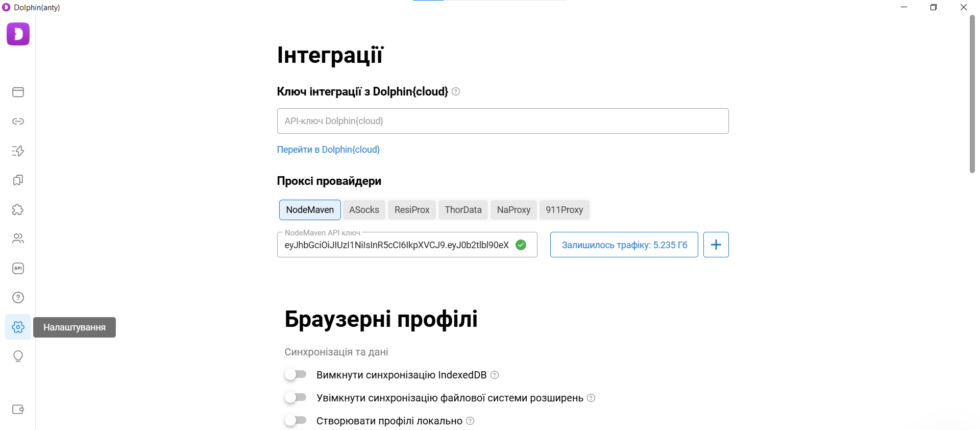This screenshot has width=980, height=430.
Task: Open the extensions puzzle-piece sidebar icon
Action: click(18, 209)
